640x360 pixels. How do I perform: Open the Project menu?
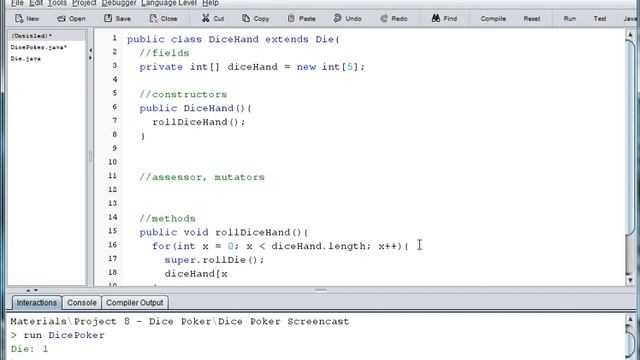(x=84, y=3)
